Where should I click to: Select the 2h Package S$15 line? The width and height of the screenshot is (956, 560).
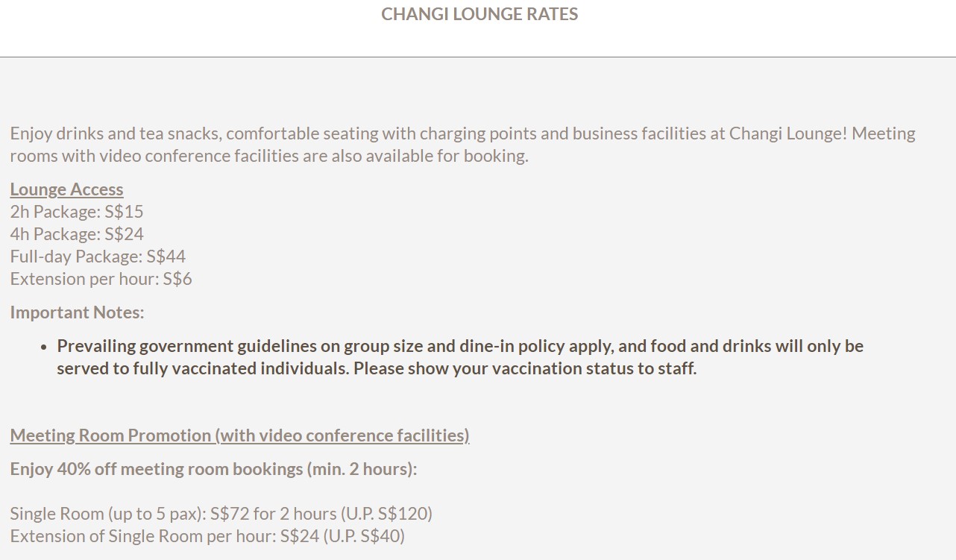[77, 212]
